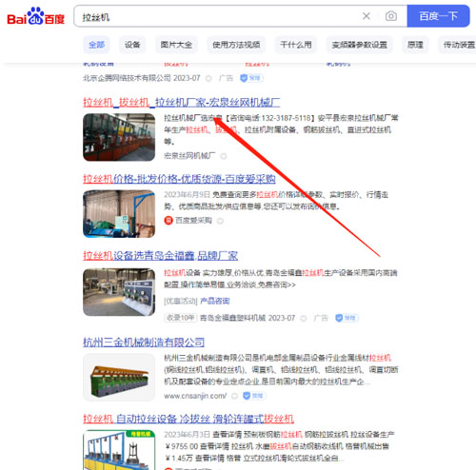Screen dimensions: 476x470
Task: Open result 拉丝机设备选青岛金福鑫,品牌厂家
Action: [x=161, y=256]
